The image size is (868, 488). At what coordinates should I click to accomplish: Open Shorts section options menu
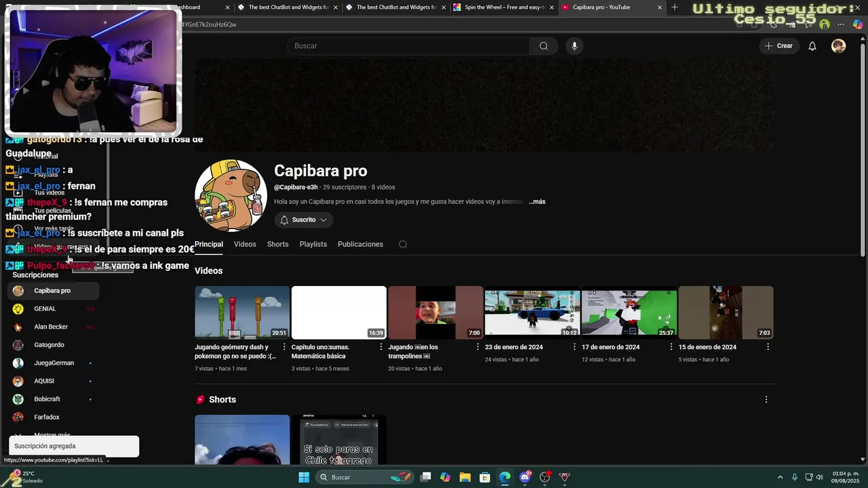click(x=766, y=400)
